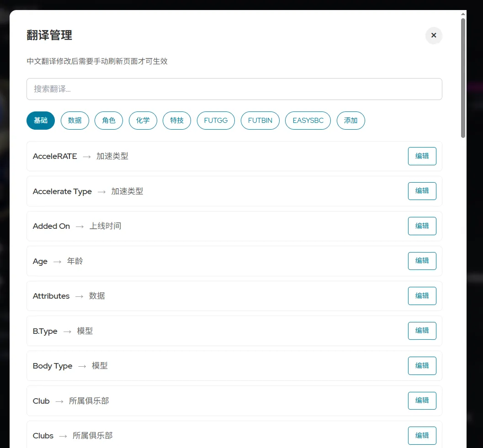Click the 搜索翻译 search field
The width and height of the screenshot is (483, 448).
pos(234,89)
